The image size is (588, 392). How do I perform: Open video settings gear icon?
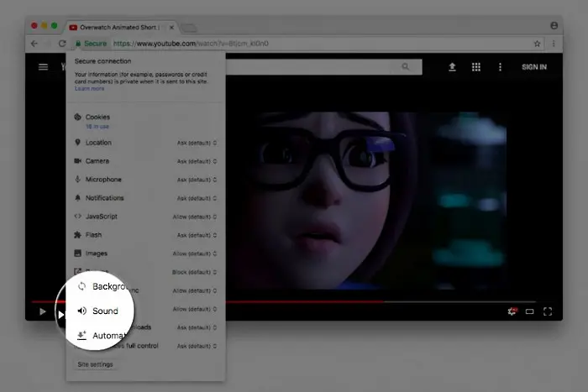click(x=512, y=311)
